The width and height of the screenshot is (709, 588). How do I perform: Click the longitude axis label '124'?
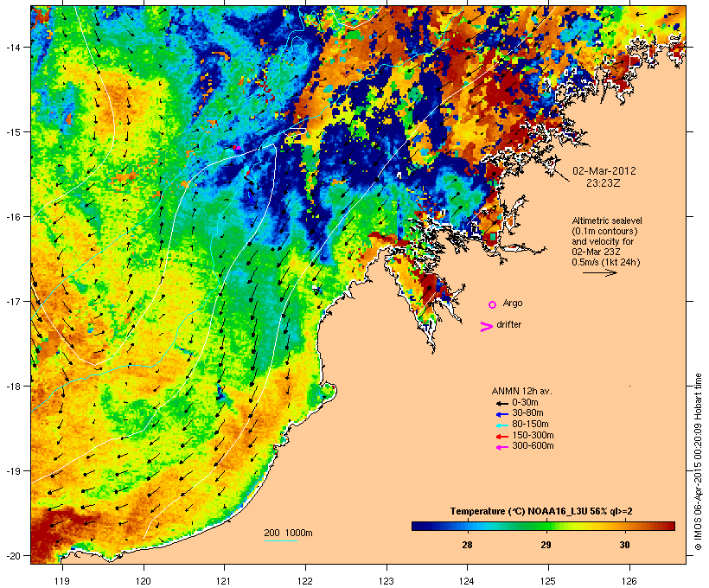coord(467,581)
